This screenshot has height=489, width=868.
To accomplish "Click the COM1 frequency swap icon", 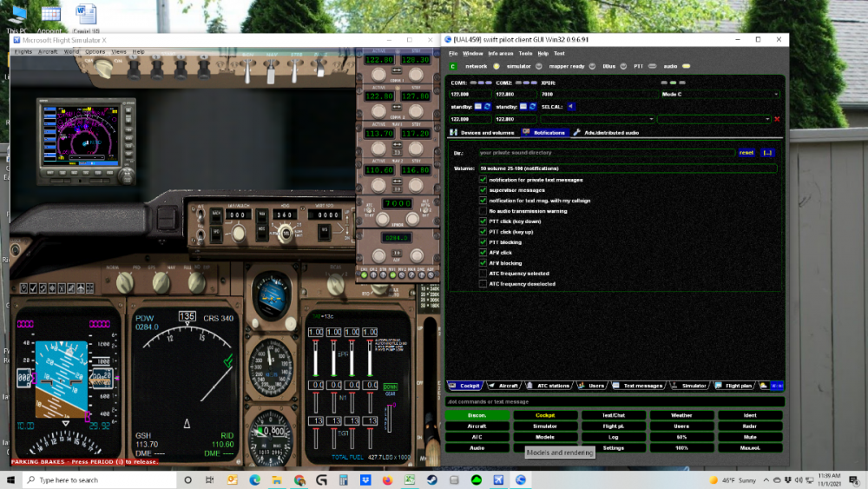I will click(488, 106).
